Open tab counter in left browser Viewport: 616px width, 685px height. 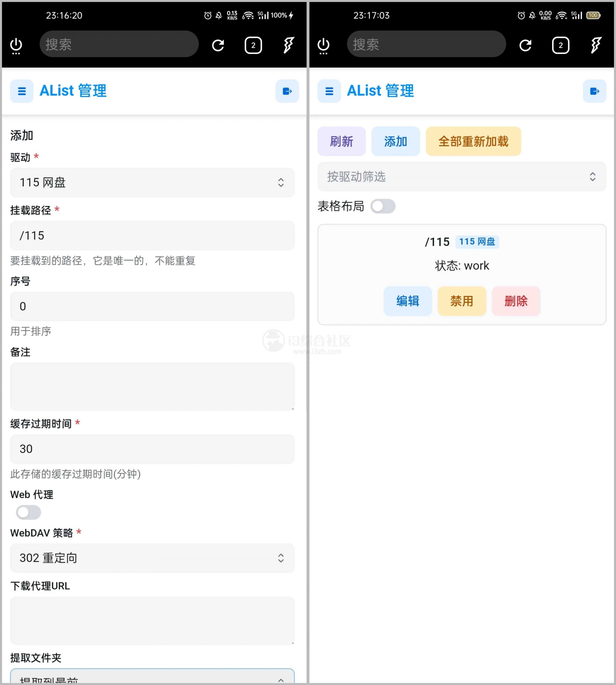click(253, 45)
